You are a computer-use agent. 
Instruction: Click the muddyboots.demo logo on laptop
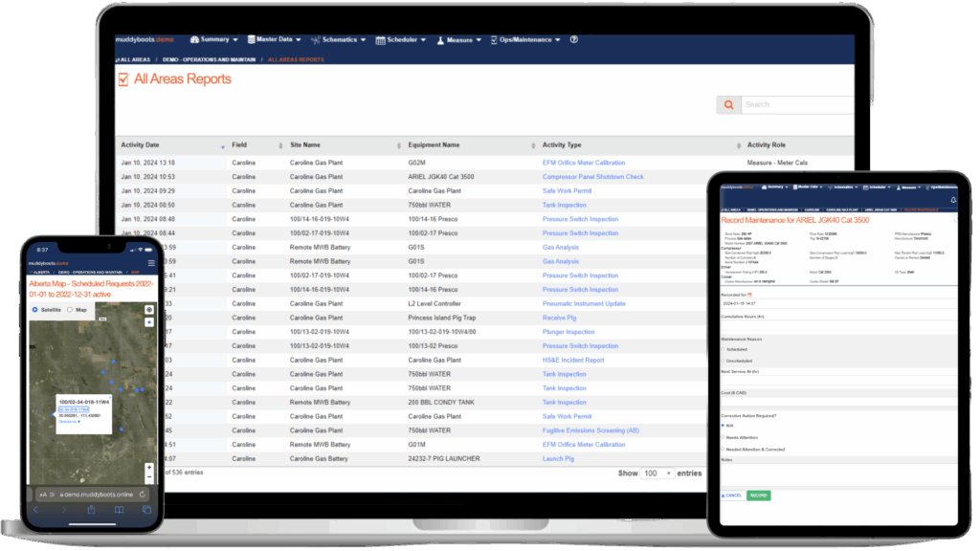(x=145, y=39)
